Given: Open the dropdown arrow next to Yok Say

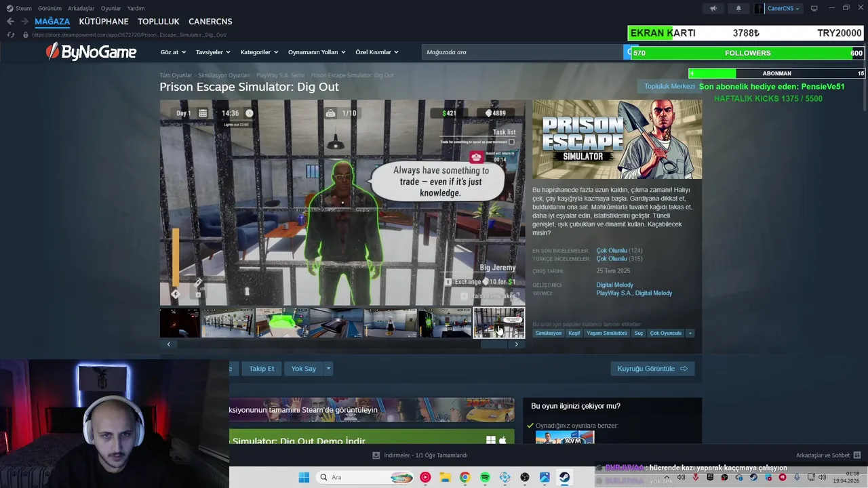Looking at the screenshot, I should tap(328, 369).
